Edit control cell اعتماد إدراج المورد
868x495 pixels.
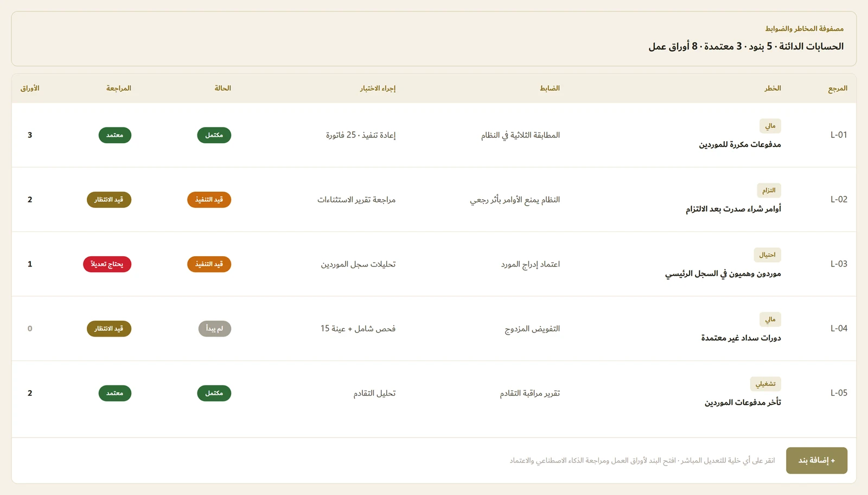[531, 264]
